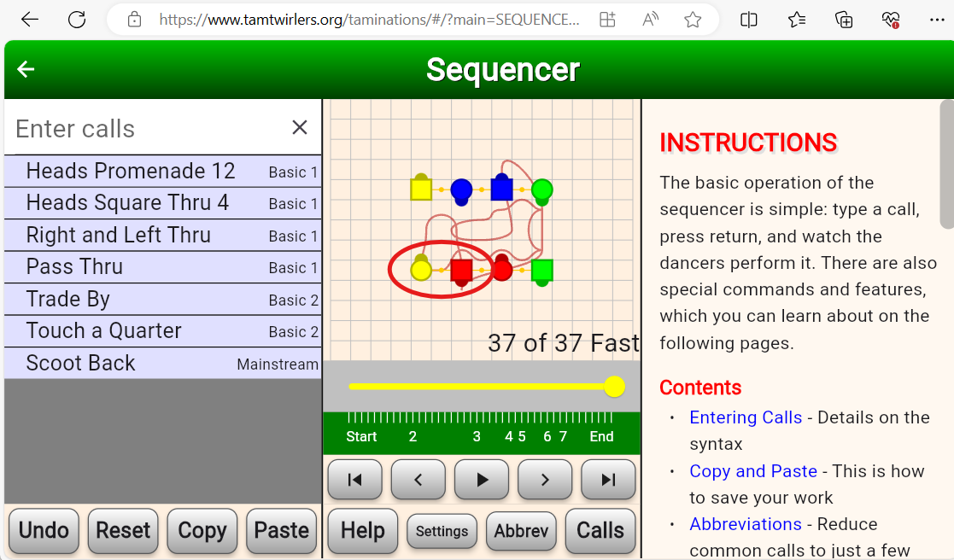Open Browser Essentials heart icon
The height and width of the screenshot is (560, 954).
891,20
